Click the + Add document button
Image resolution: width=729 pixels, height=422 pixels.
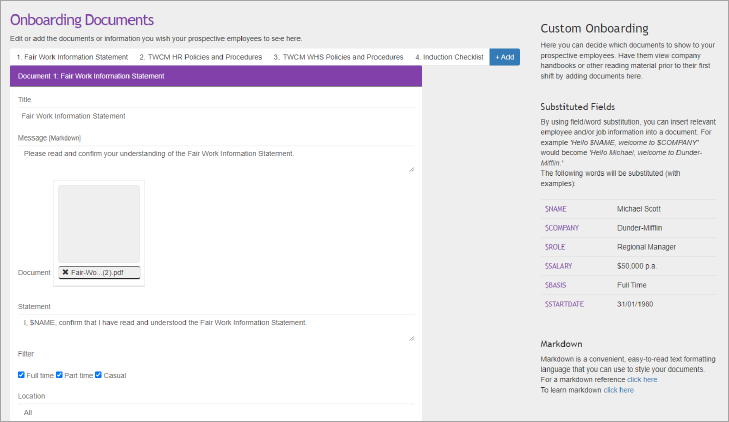tap(505, 57)
